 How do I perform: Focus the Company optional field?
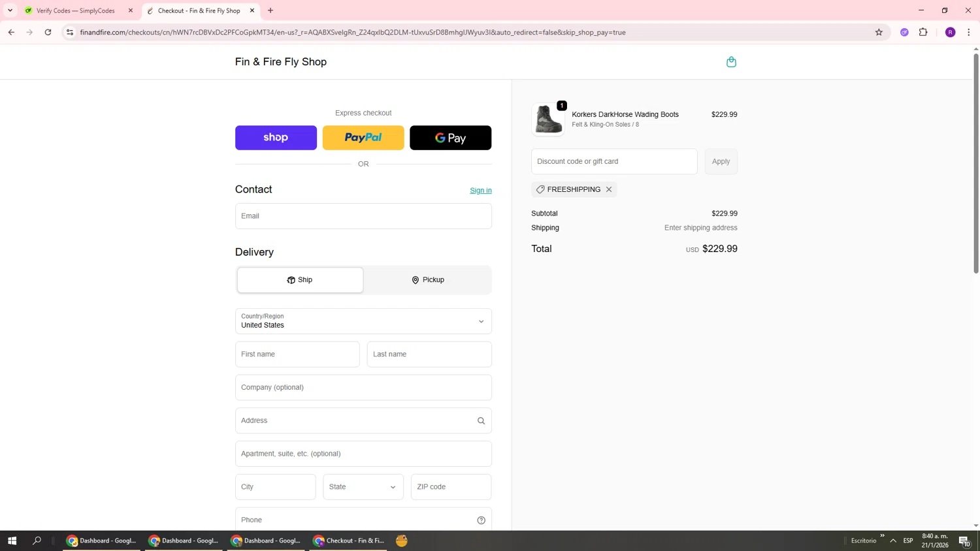pyautogui.click(x=363, y=388)
